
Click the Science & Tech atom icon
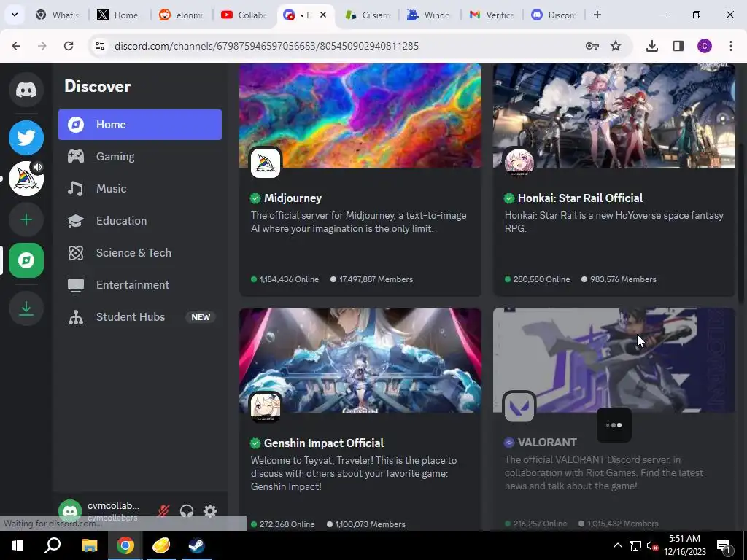tap(76, 253)
